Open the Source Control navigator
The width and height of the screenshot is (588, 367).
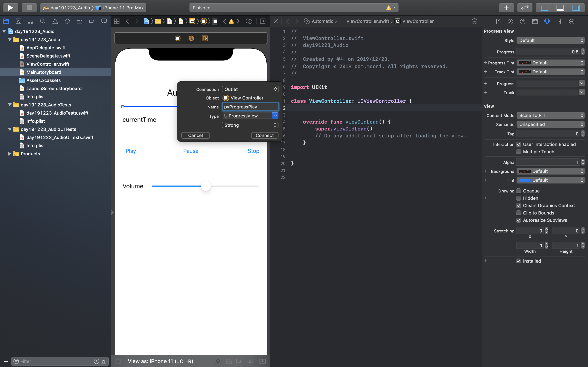pos(18,21)
